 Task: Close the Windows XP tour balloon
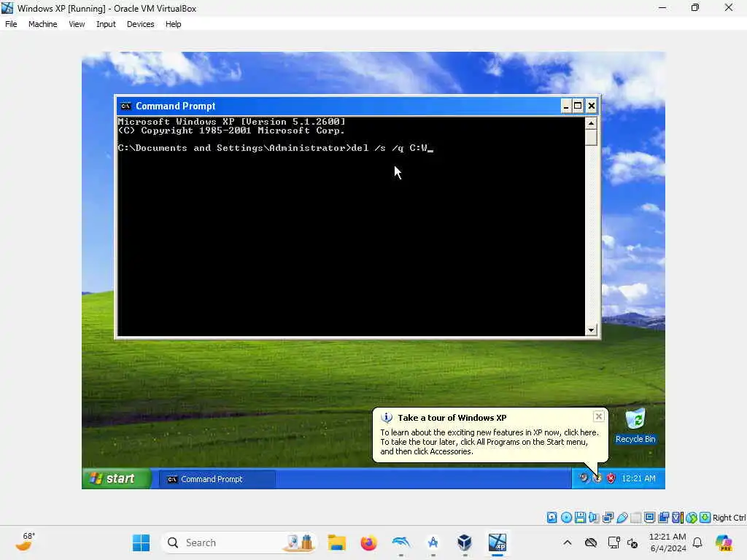click(599, 416)
